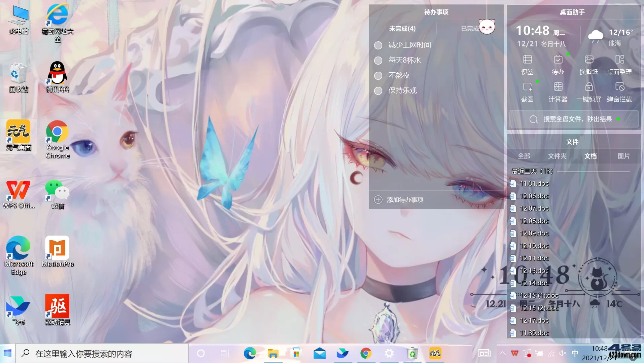Activate 一键锁屏 one-click lock screen
Viewport: 644px width, 363px height.
click(x=588, y=92)
